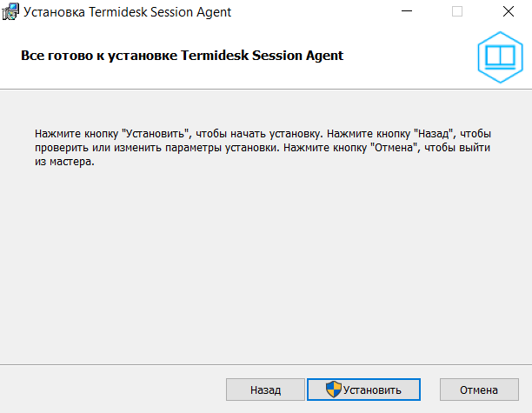Click the installer package icon in title bar
This screenshot has width=532, height=413.
pos(11,13)
